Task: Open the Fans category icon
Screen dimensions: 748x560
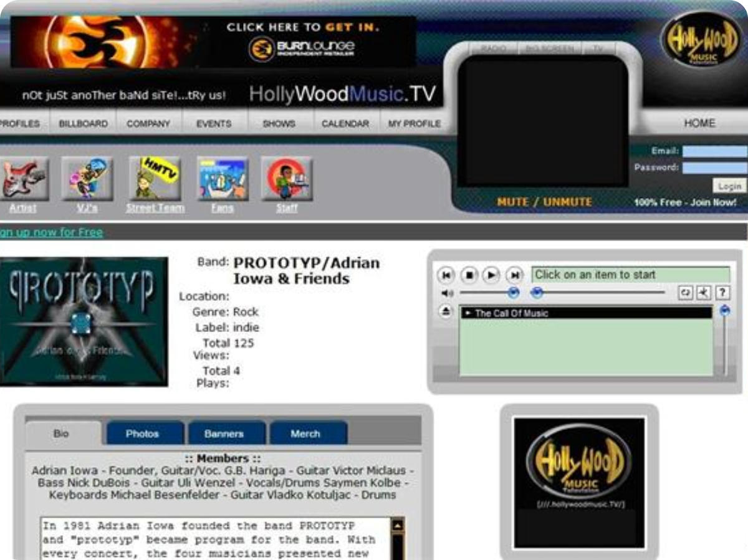Action: coord(223,178)
